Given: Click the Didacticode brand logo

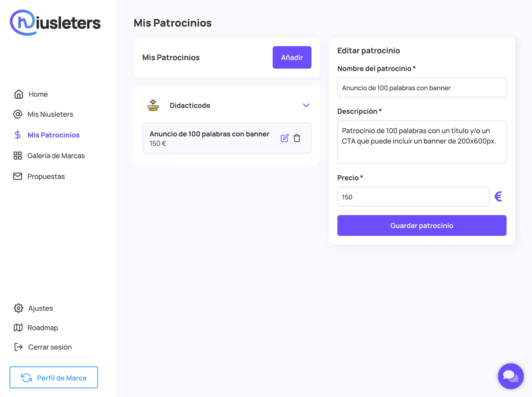Looking at the screenshot, I should [x=153, y=105].
